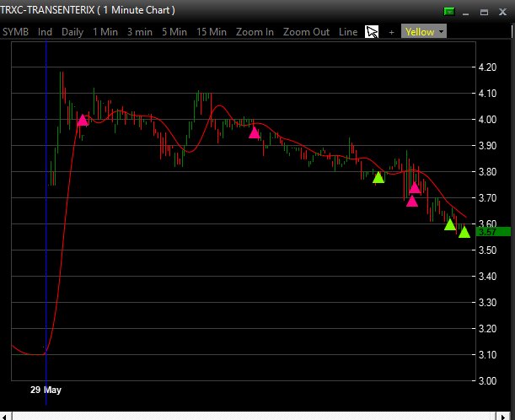The width and height of the screenshot is (515, 420).
Task: Open the SYMB symbol entry
Action: click(x=15, y=32)
